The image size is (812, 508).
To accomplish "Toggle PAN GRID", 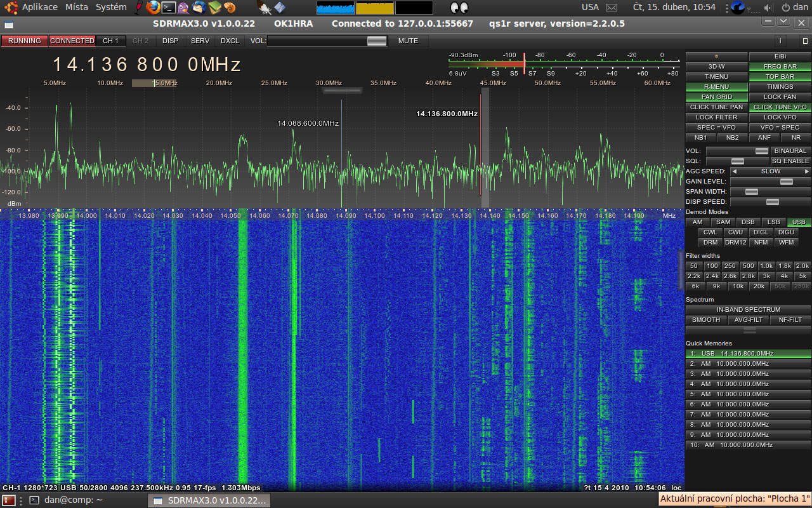I will [x=717, y=97].
